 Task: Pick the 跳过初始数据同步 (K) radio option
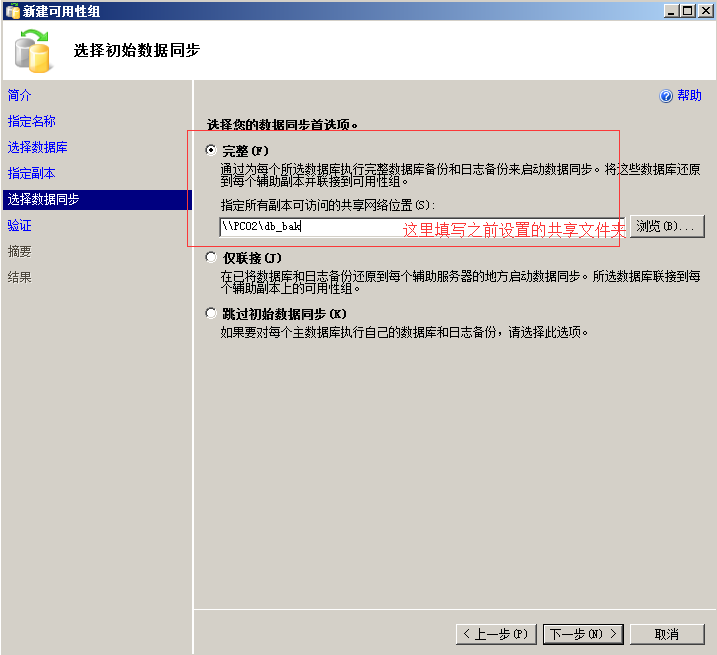(x=210, y=314)
